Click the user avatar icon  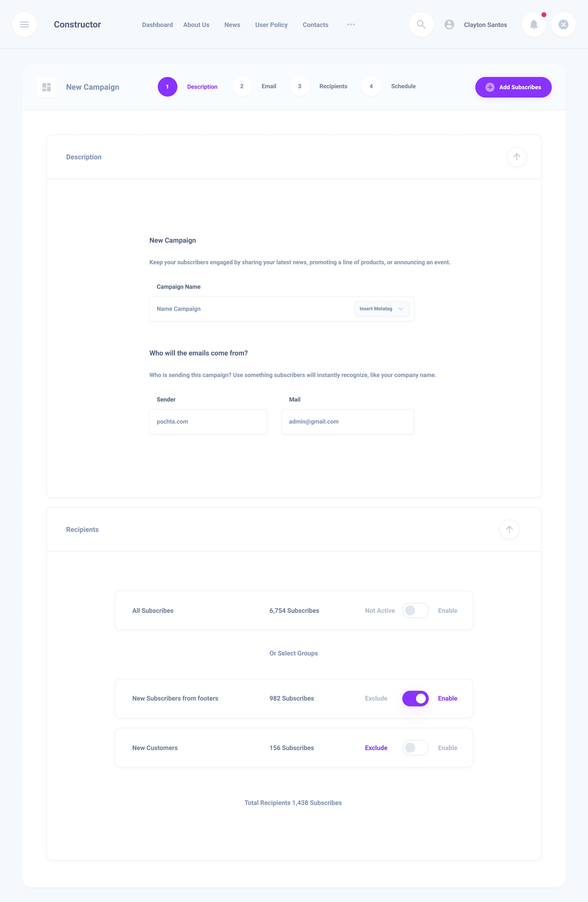coord(449,25)
